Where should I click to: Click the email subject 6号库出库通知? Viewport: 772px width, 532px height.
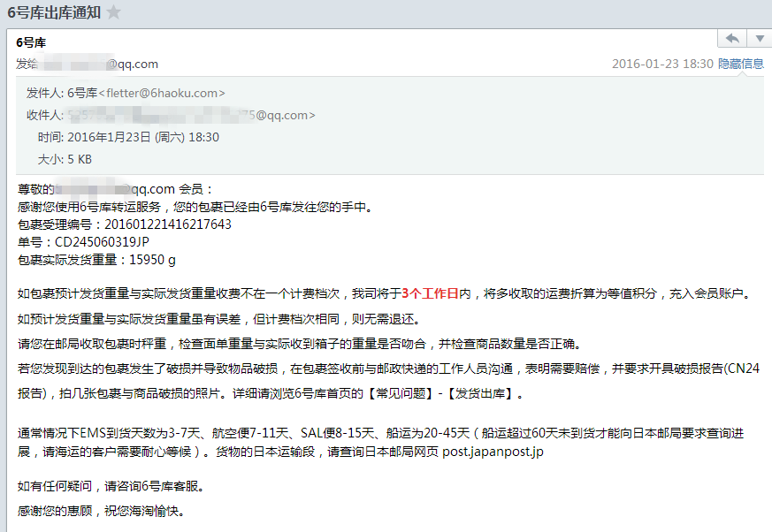[54, 12]
